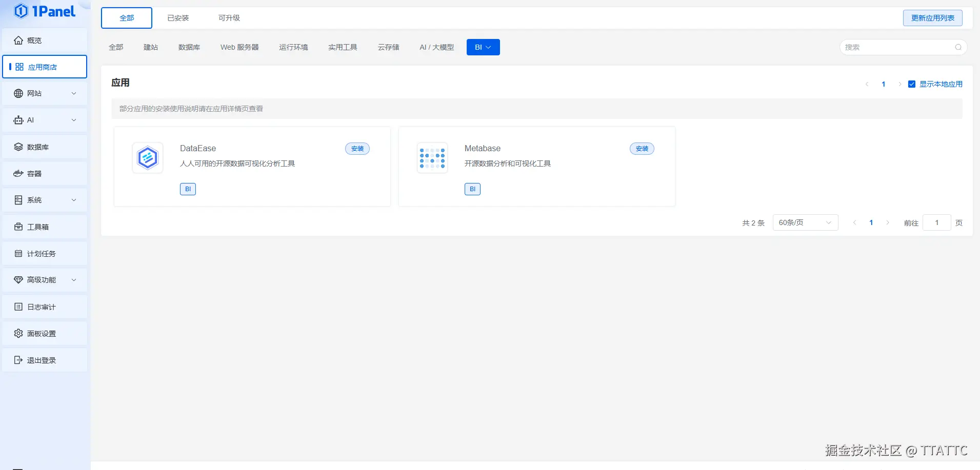
Task: Install the Metabase app
Action: coord(642,149)
